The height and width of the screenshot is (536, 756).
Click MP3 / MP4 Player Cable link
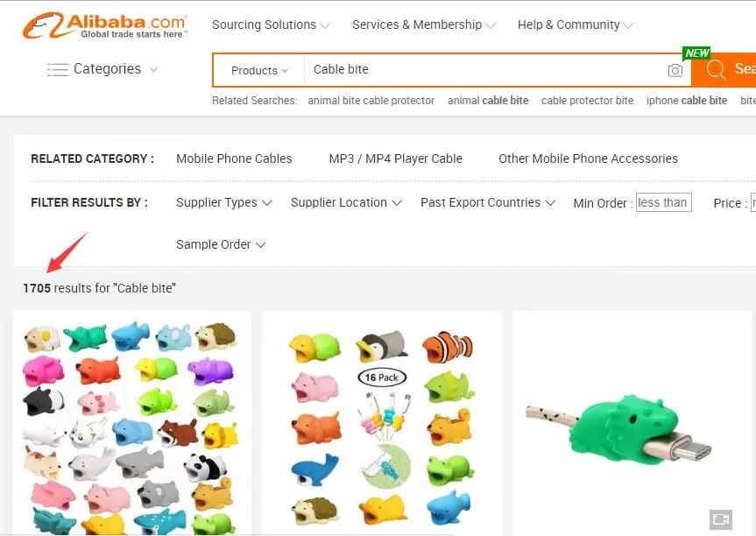[395, 159]
